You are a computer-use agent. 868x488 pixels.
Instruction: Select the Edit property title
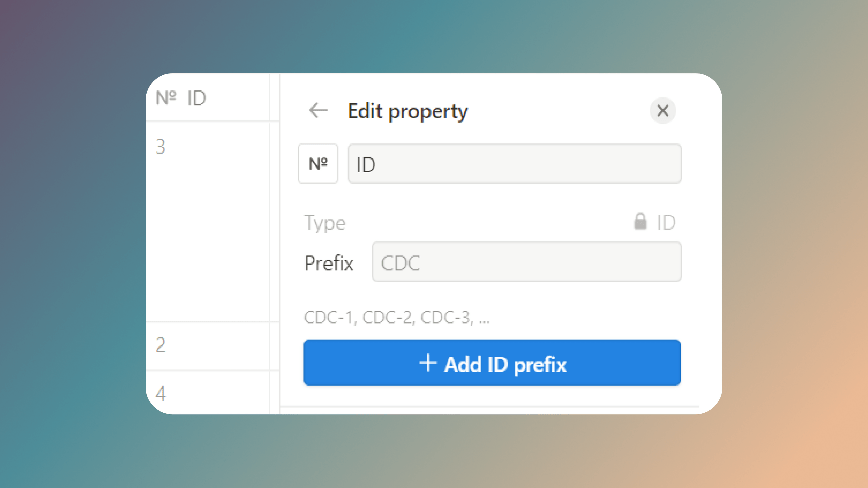tap(407, 111)
